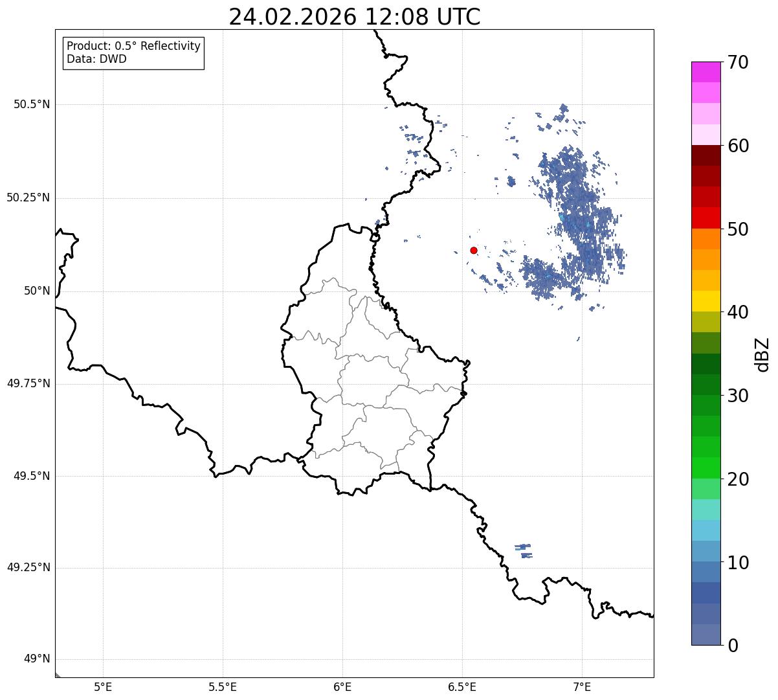Click the 50.25°N latitude label
Image resolution: width=778 pixels, height=700 pixels.
point(28,198)
